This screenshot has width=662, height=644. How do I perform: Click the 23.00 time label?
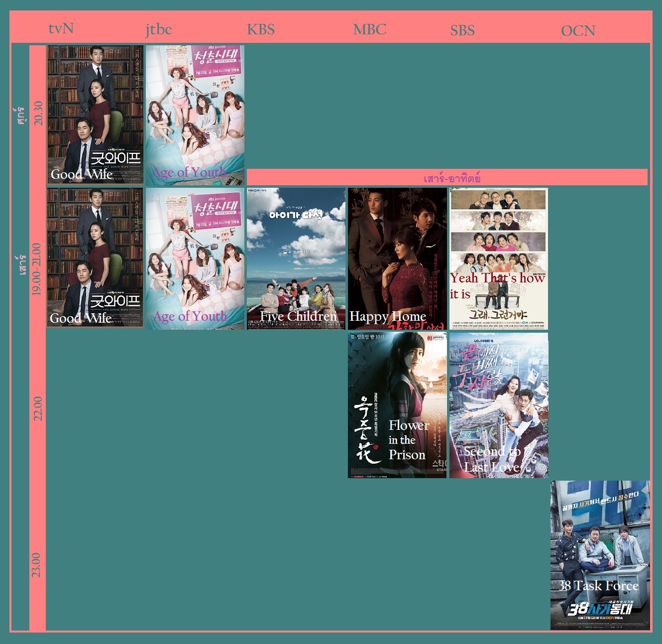click(36, 565)
